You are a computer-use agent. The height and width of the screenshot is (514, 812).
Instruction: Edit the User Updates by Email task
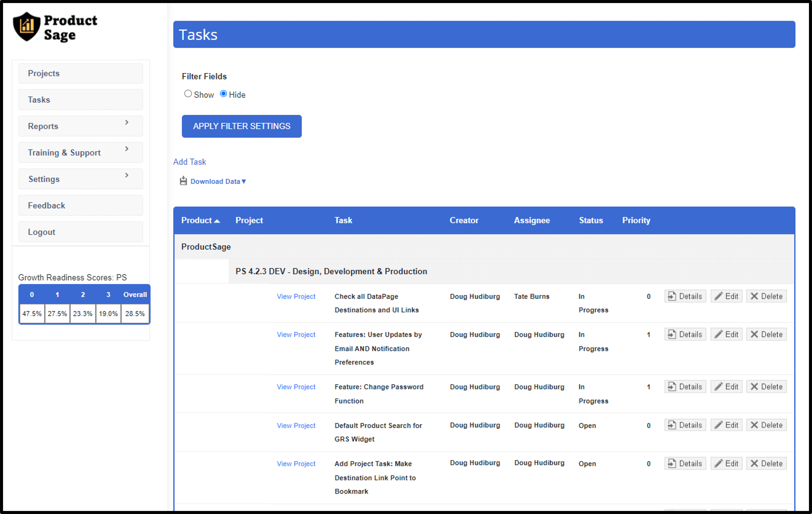[x=727, y=334]
